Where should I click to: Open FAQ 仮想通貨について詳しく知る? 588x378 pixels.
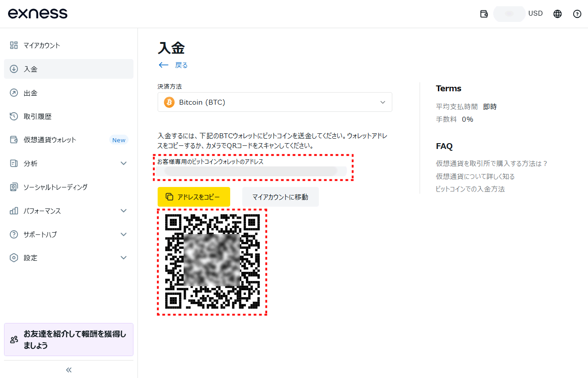tap(475, 176)
